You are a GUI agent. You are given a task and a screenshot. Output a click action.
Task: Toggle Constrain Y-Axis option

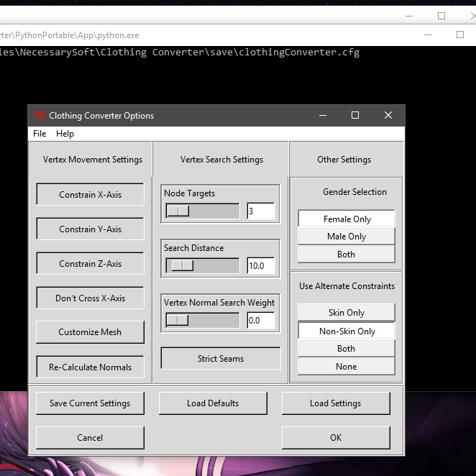[90, 229]
